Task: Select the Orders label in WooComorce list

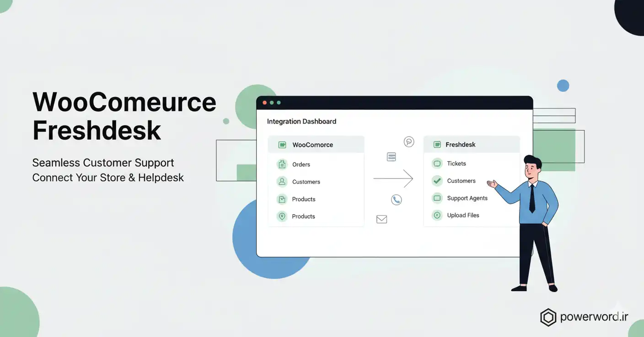Action: coord(301,164)
